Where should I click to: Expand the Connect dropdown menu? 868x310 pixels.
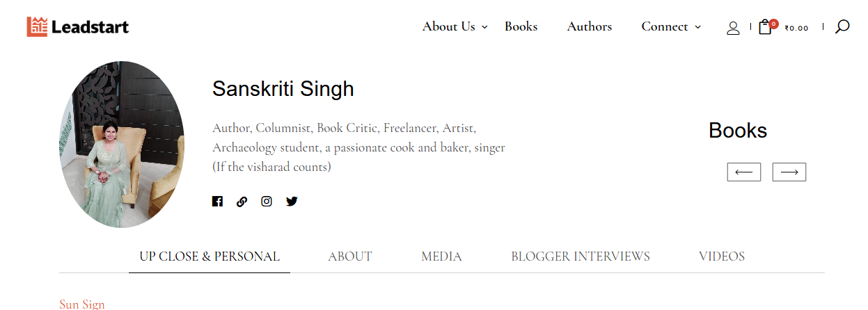pyautogui.click(x=671, y=26)
